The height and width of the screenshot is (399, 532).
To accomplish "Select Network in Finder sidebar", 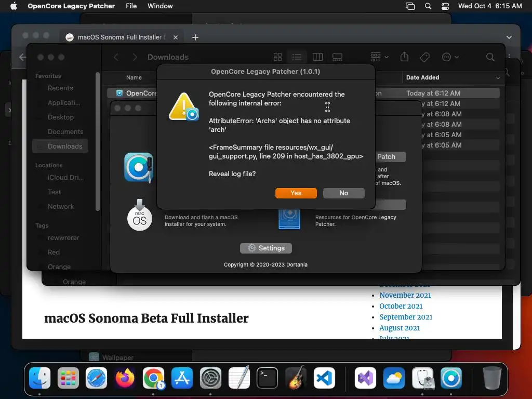I will [60, 207].
